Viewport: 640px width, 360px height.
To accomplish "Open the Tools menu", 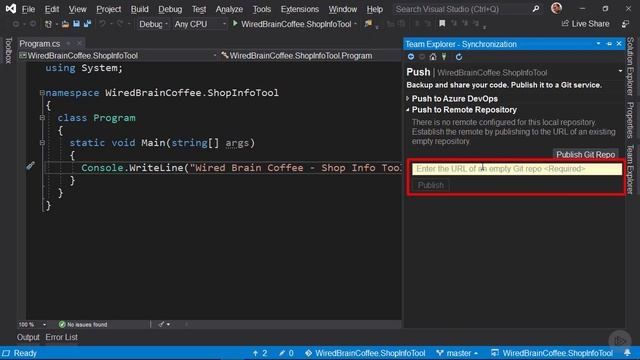I will tap(261, 9).
